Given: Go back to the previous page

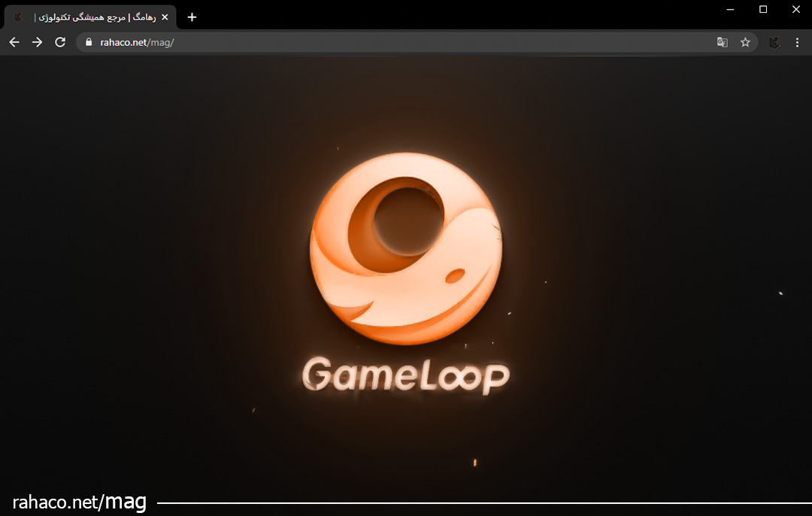Looking at the screenshot, I should [x=14, y=42].
